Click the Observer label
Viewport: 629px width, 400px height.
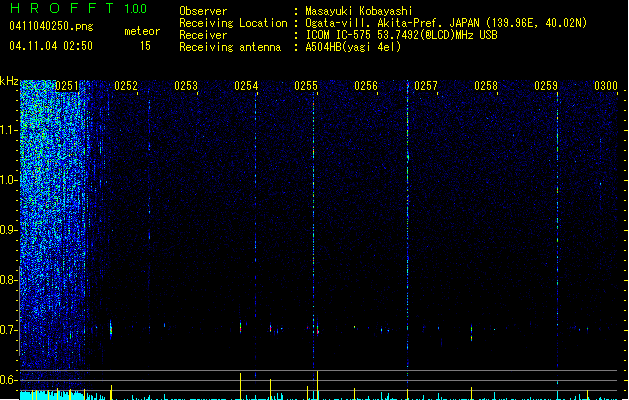[x=203, y=11]
